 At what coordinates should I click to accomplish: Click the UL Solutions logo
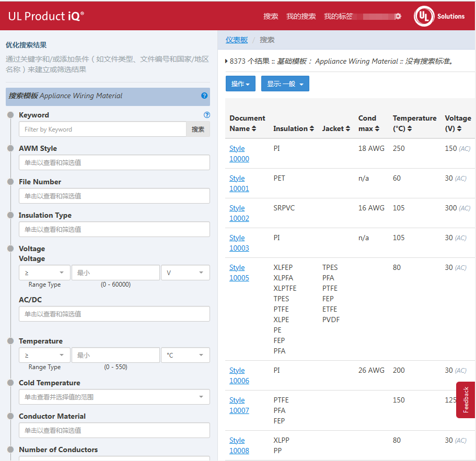(439, 16)
